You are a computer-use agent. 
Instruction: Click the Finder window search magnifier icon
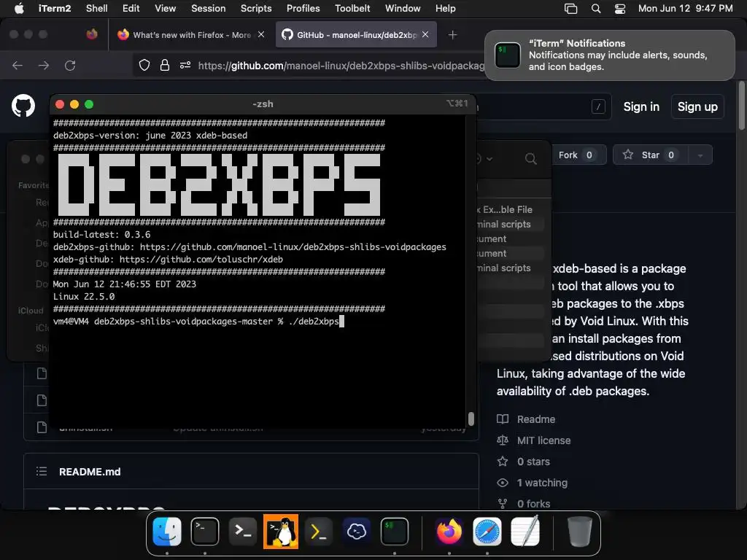[531, 158]
